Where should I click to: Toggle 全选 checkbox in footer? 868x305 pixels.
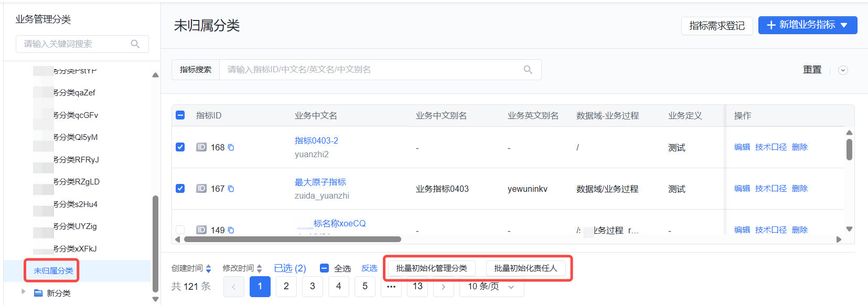tap(324, 268)
